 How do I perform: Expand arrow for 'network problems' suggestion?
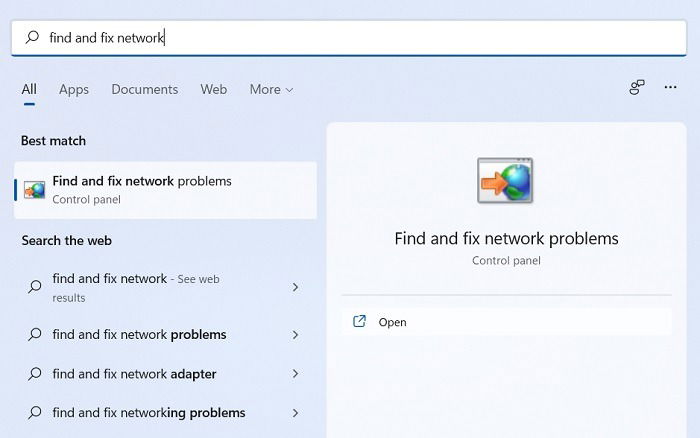click(295, 335)
